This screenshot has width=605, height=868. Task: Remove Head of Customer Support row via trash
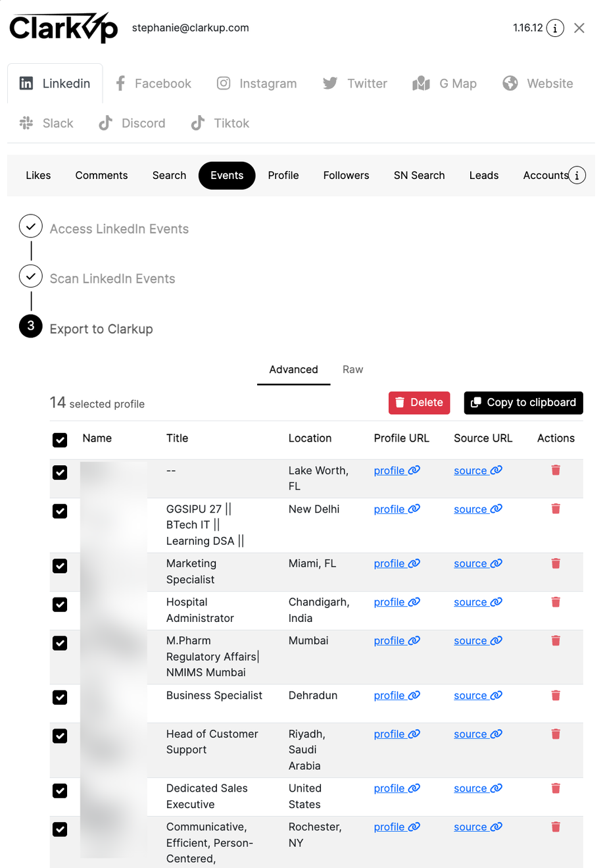tap(556, 734)
